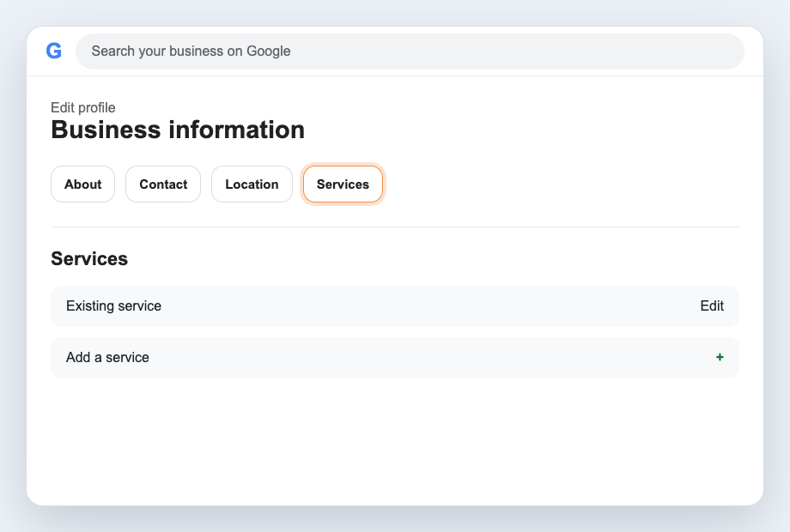790x532 pixels.
Task: Click the Google G logo
Action: (54, 51)
